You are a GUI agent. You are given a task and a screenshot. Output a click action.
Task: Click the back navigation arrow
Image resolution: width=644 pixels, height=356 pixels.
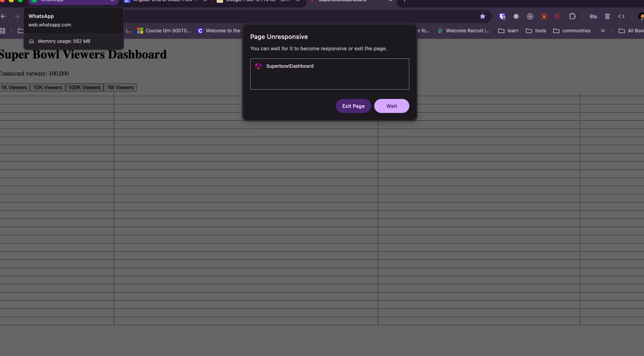3,16
